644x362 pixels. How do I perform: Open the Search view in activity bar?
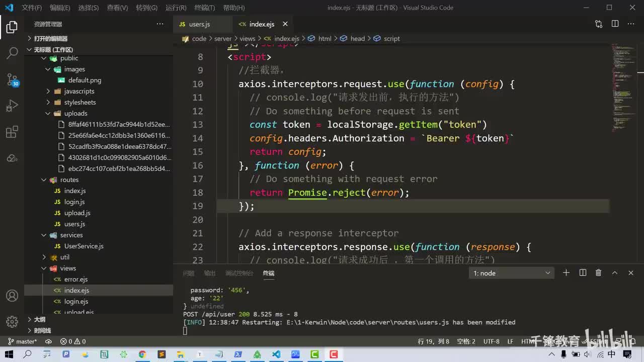point(12,53)
